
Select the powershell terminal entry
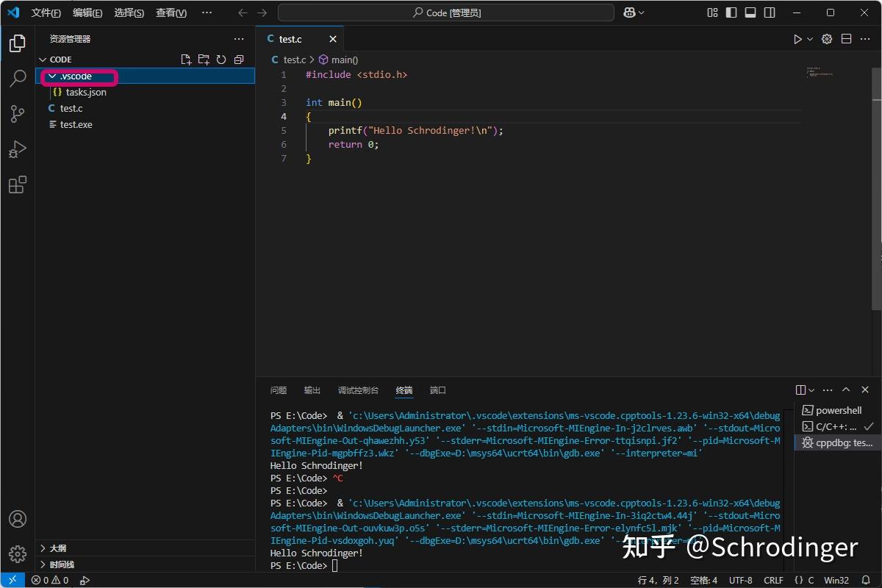point(838,410)
